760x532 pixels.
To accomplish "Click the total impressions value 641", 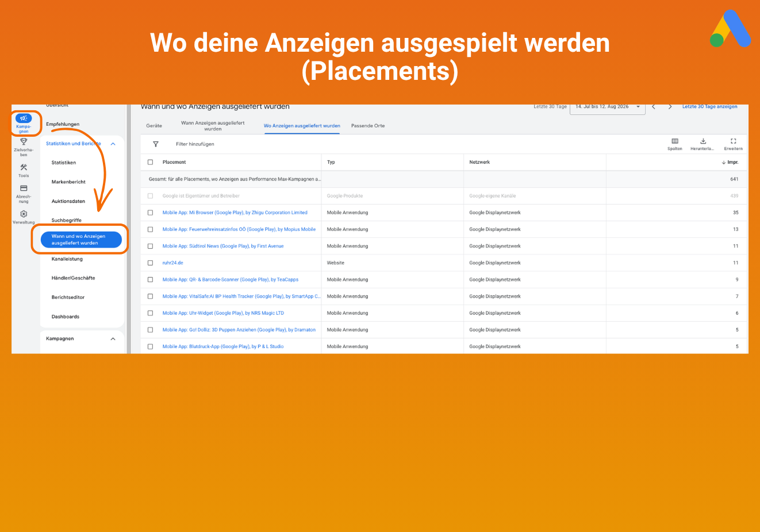I will (x=734, y=179).
